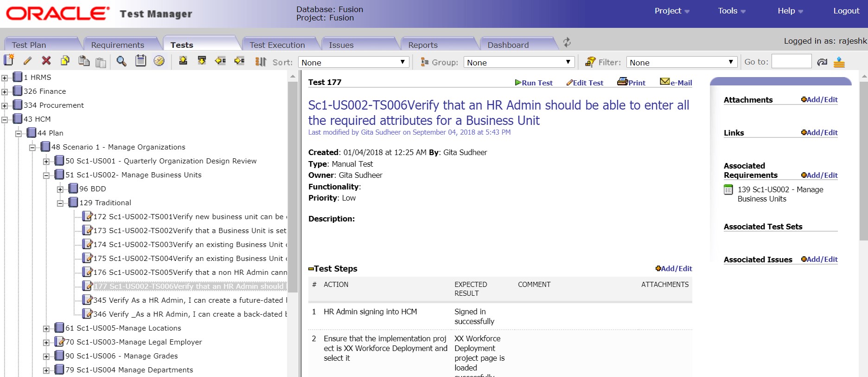Click the pencil edit icon in toolbar
This screenshot has height=377, width=868.
tap(27, 61)
